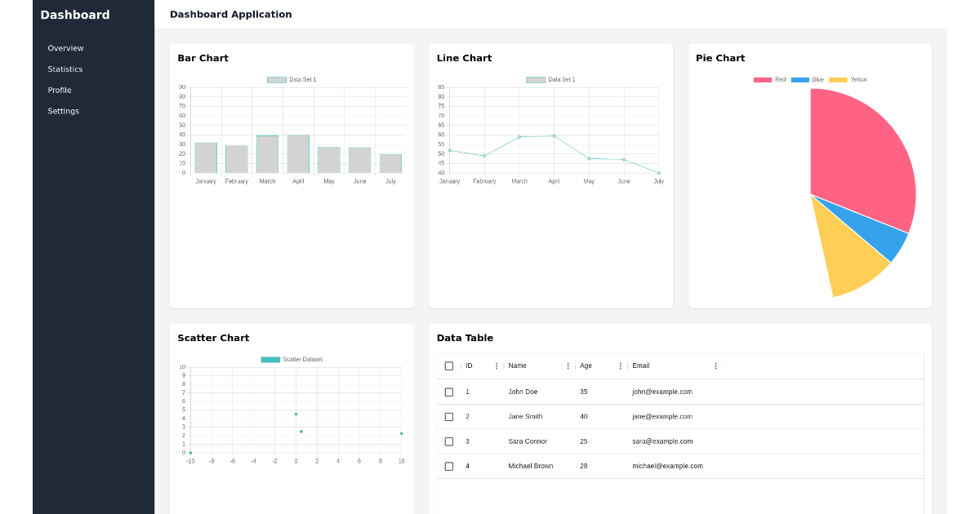Open the Email column options menu
The width and height of the screenshot is (980, 514).
click(x=715, y=366)
